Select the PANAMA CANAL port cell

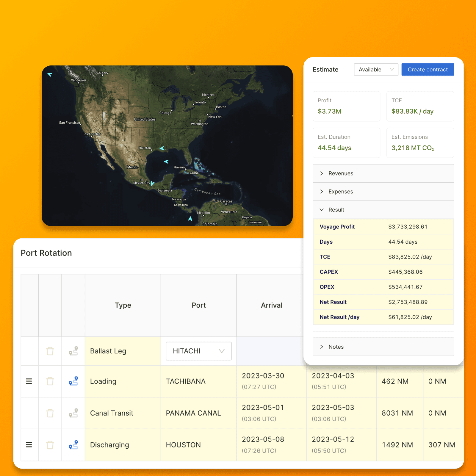tap(199, 413)
